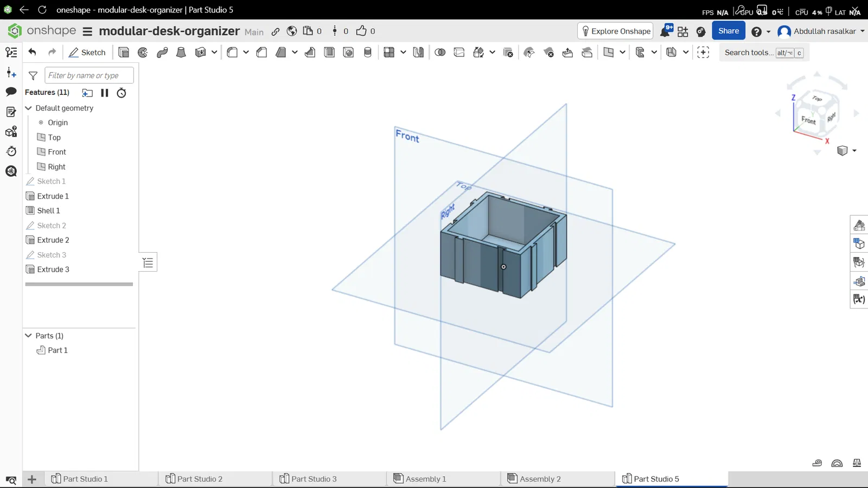
Task: Switch to the Assembly 1 tab
Action: tap(420, 479)
